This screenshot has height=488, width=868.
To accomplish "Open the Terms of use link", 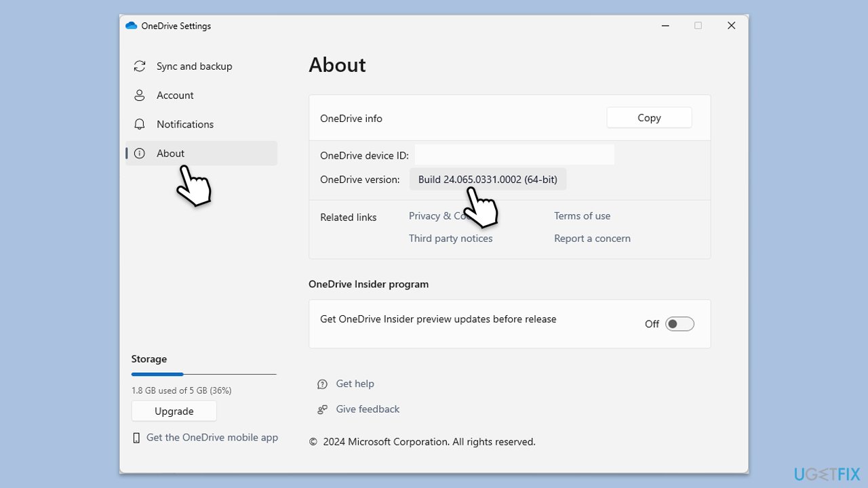I will click(582, 216).
